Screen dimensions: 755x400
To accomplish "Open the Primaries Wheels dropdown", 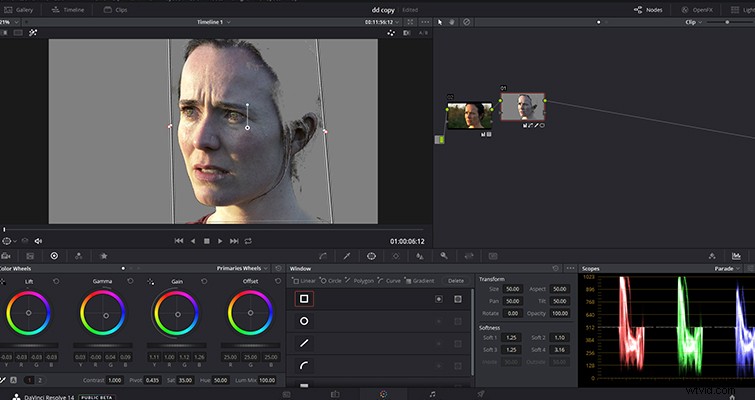I will 243,268.
